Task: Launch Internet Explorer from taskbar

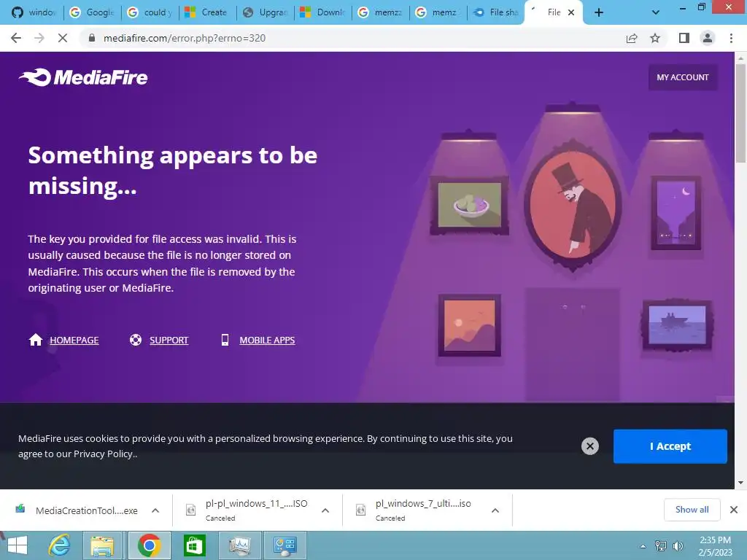Action: coord(60,545)
